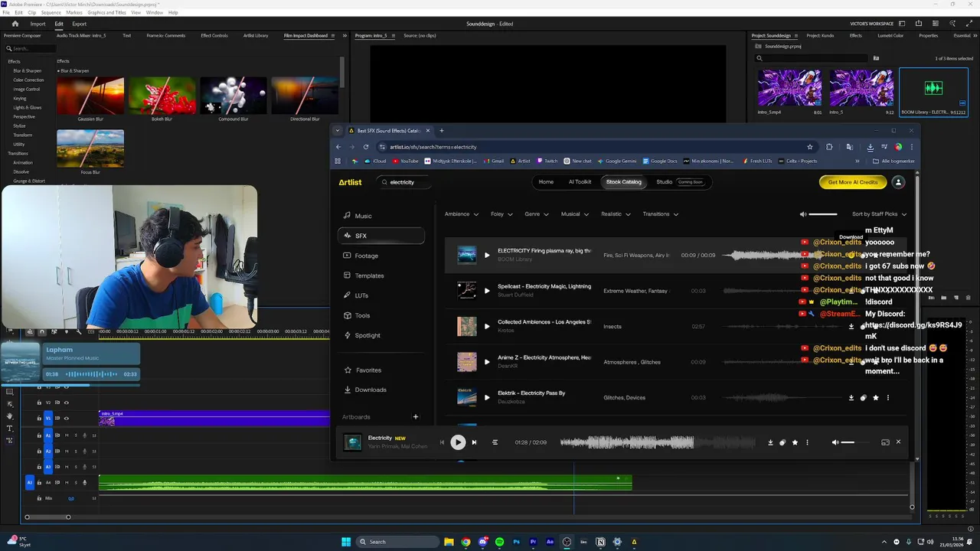Viewport: 980px width, 551px height.
Task: Close the Artlist bottom player
Action: (898, 442)
